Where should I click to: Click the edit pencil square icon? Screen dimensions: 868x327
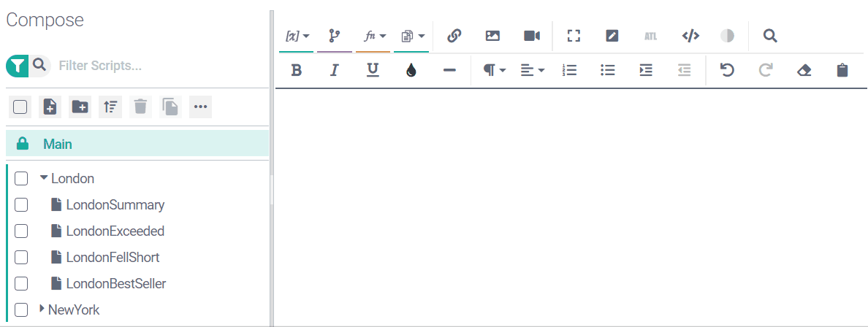pyautogui.click(x=612, y=36)
